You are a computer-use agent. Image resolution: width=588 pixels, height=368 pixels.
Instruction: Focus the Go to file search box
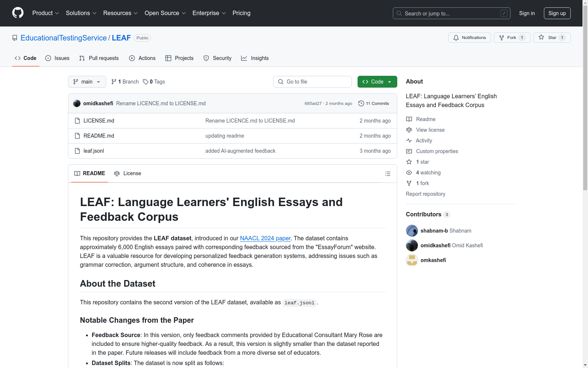[x=312, y=82]
